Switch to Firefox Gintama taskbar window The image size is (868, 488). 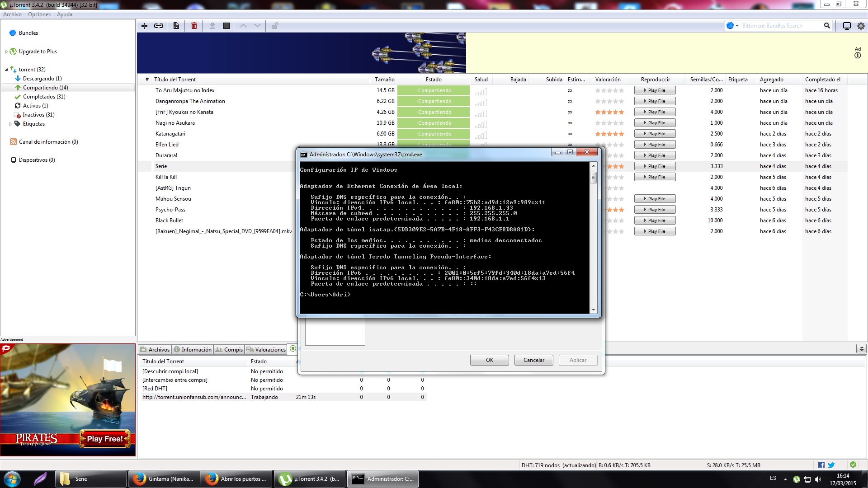point(165,479)
